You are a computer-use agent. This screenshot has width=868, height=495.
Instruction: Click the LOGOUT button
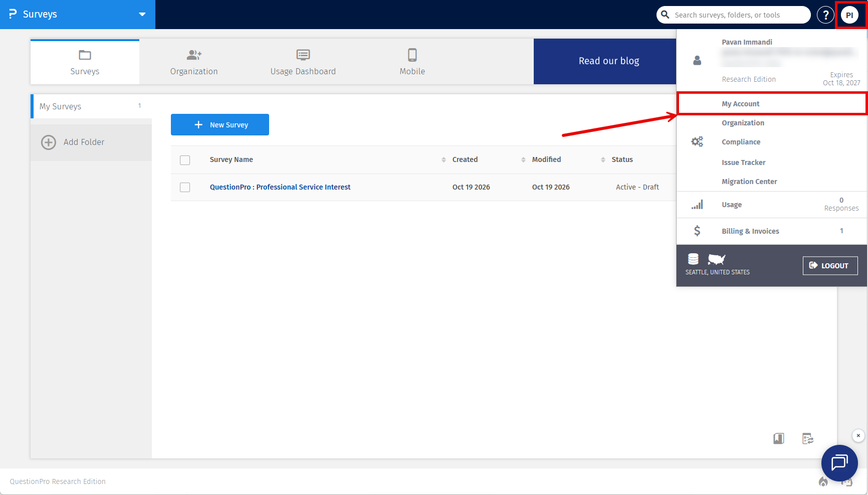[830, 266]
